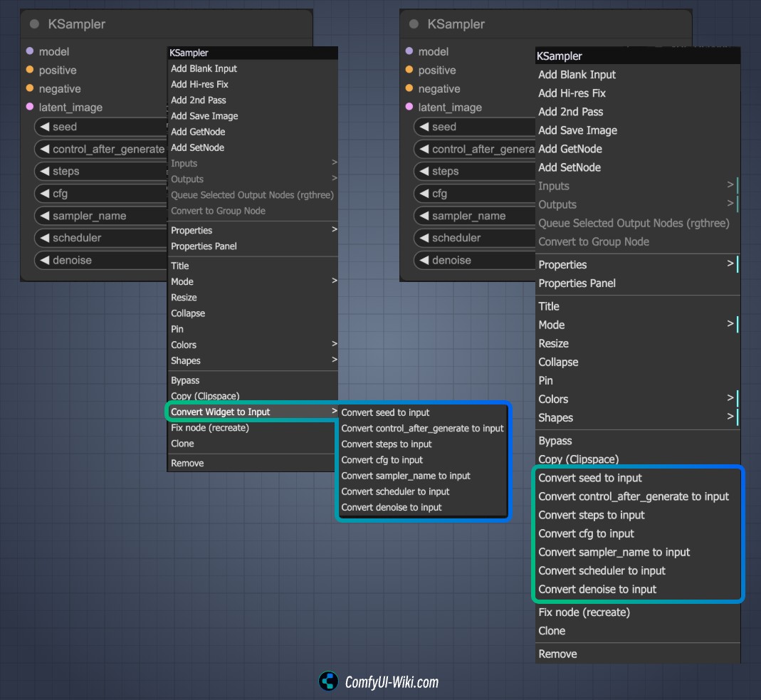
Task: Open the Convert Widget to Input submenu
Action: [253, 412]
